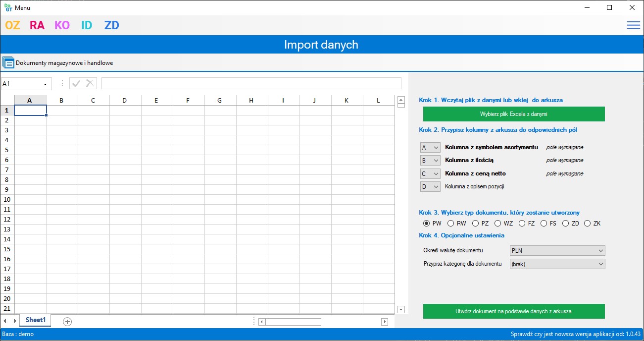The width and height of the screenshot is (644, 341).
Task: Select column D header
Action: coord(125,100)
